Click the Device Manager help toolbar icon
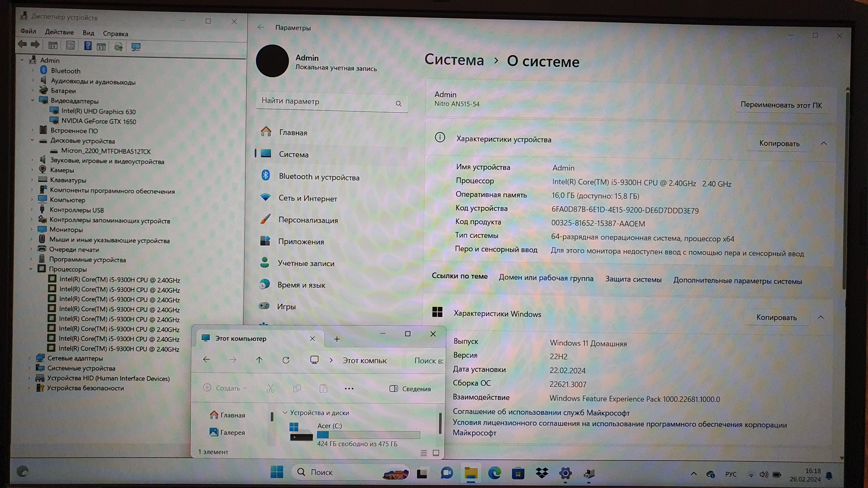This screenshot has height=488, width=868. 87,46
